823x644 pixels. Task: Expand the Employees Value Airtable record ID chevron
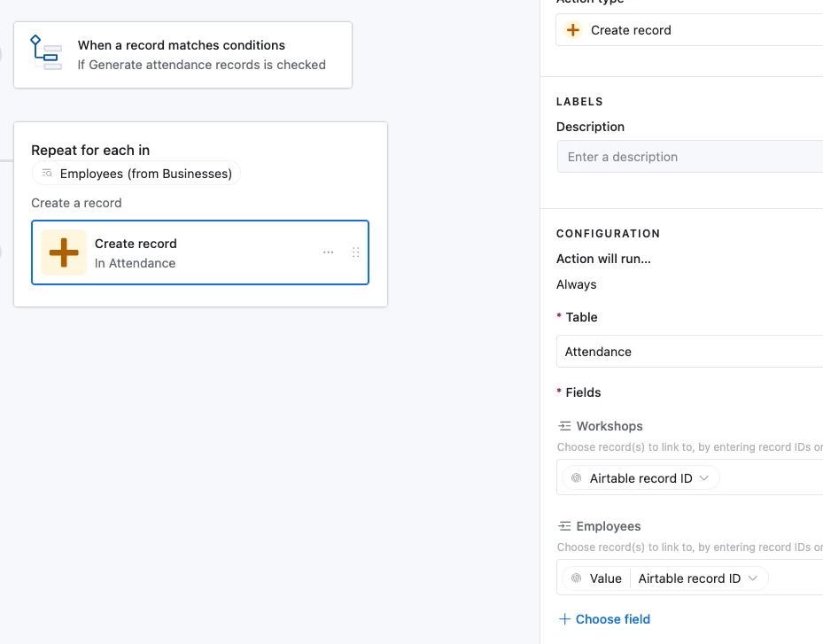(753, 578)
